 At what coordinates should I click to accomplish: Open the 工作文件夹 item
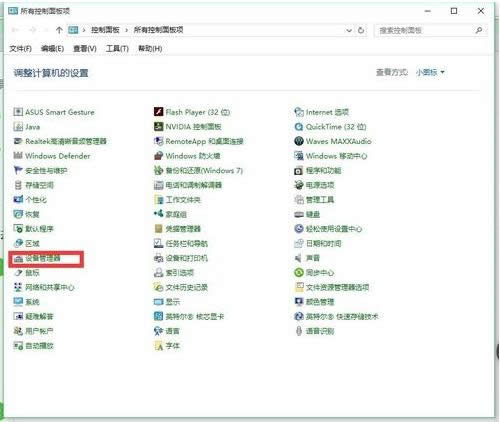click(x=177, y=200)
